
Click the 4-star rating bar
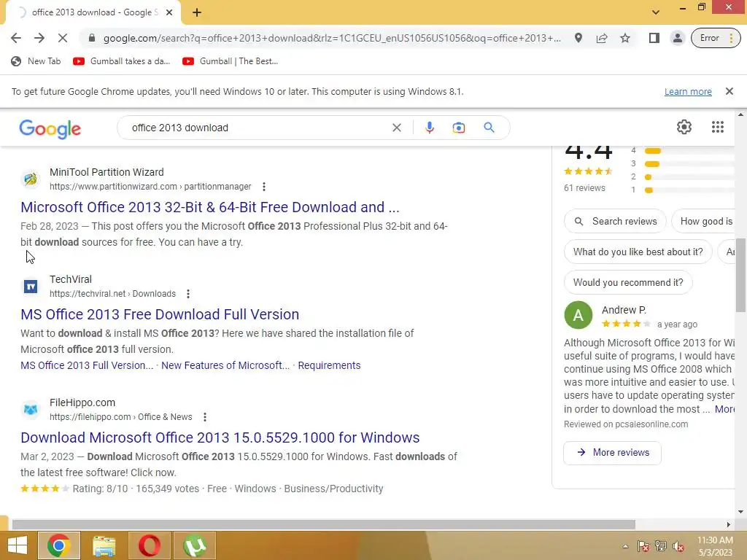coord(689,150)
